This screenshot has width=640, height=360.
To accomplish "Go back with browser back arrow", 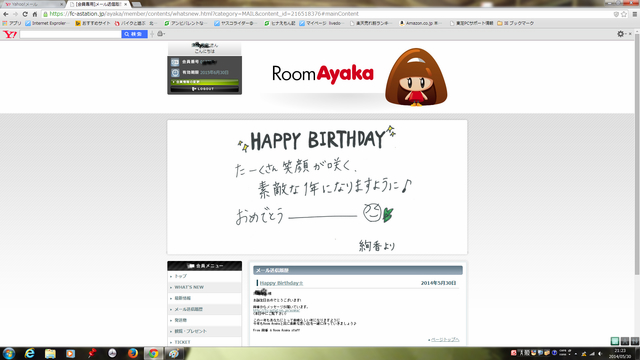I will click(6, 14).
